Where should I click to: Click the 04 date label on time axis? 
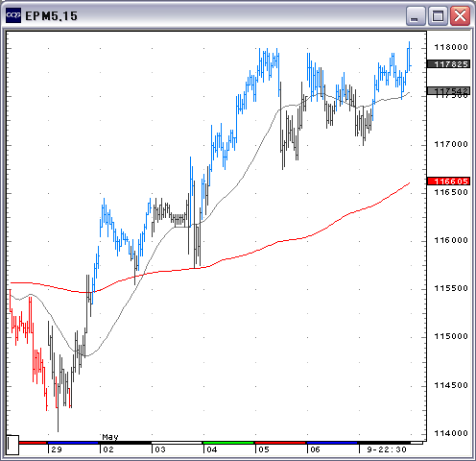(x=212, y=449)
